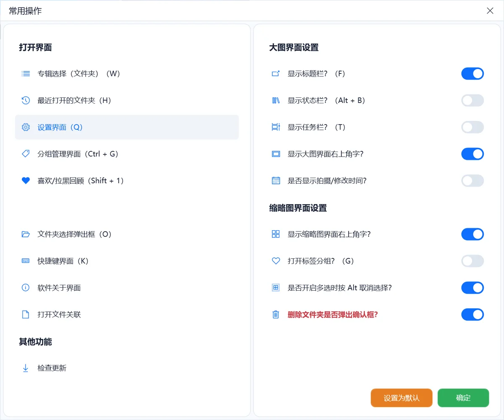Open 喜欢/拉黑回顾 (Shift + 1)

click(x=127, y=181)
